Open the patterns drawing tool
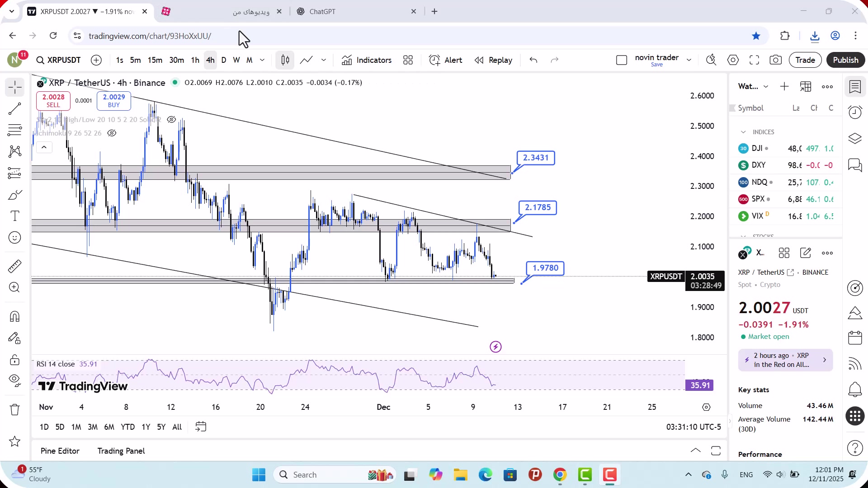The width and height of the screenshot is (868, 488). (14, 151)
